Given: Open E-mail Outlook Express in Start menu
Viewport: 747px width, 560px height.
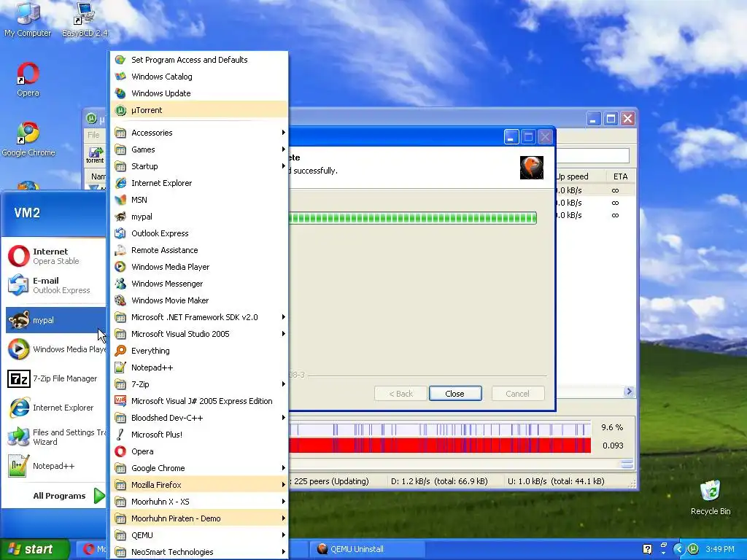Looking at the screenshot, I should click(55, 285).
